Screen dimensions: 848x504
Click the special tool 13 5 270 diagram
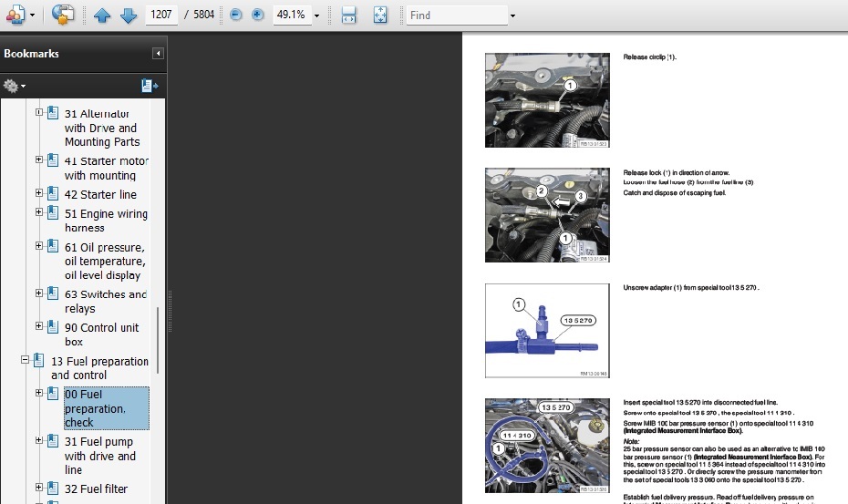(547, 331)
